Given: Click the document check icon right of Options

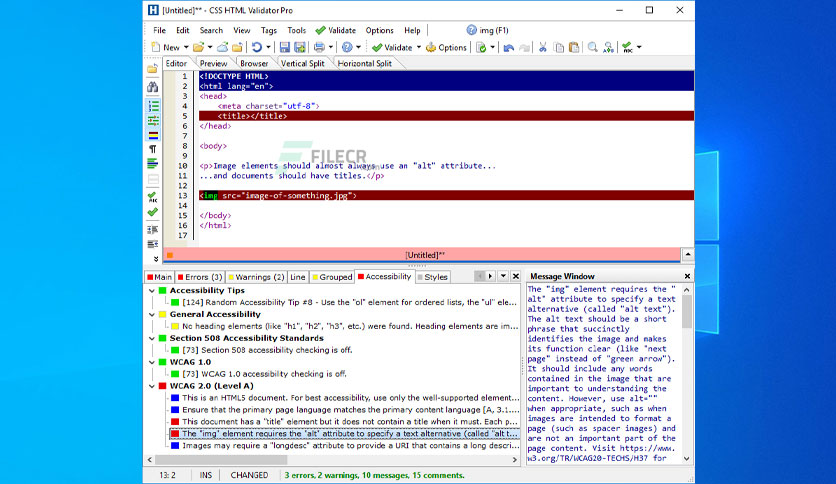Looking at the screenshot, I should (481, 47).
